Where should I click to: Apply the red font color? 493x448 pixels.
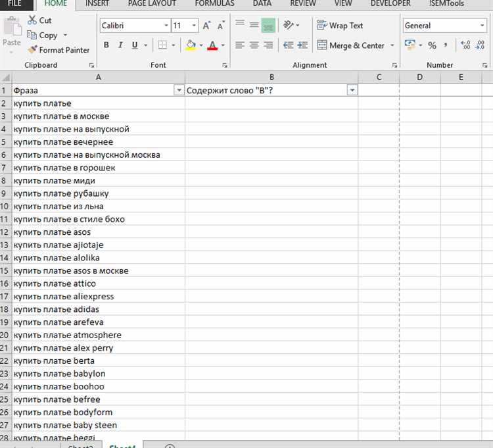coord(212,45)
